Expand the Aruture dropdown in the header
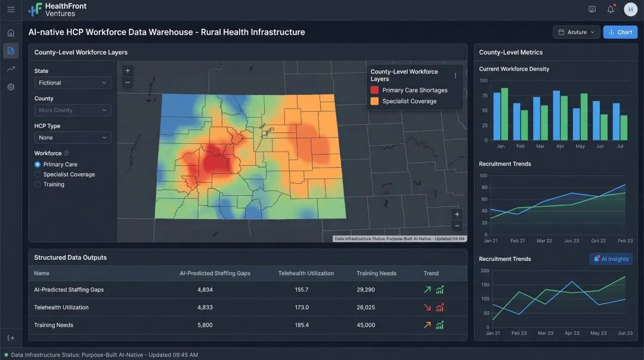644x360 pixels. pyautogui.click(x=576, y=32)
